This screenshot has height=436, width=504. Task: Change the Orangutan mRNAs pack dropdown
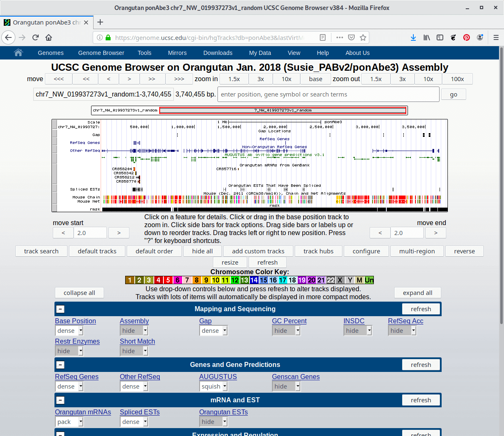(69, 421)
